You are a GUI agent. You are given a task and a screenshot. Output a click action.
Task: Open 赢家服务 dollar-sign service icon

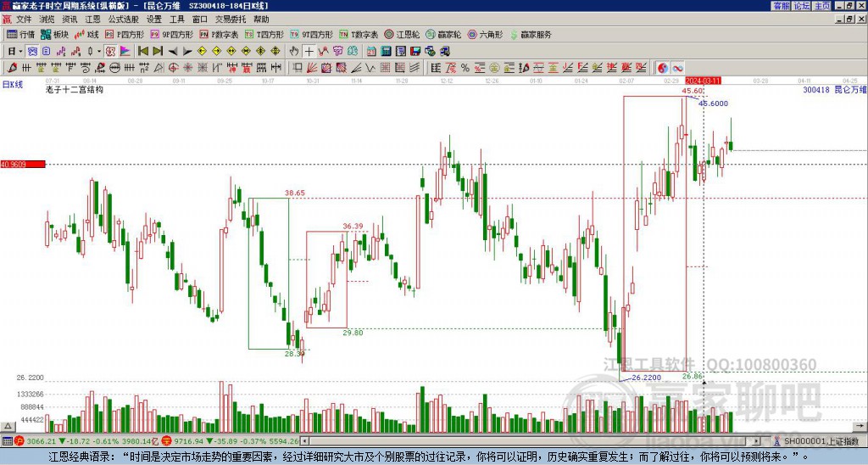[x=531, y=34]
